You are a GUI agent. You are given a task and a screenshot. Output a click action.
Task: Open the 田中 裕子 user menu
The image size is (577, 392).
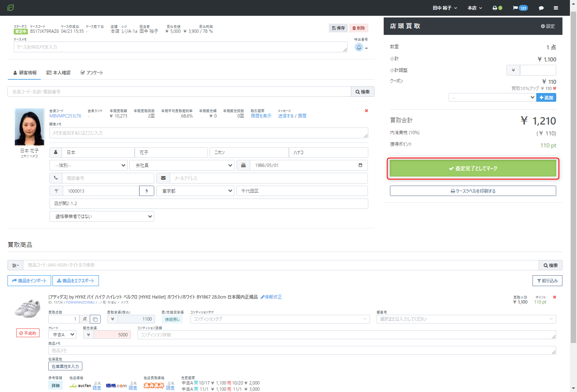444,8
